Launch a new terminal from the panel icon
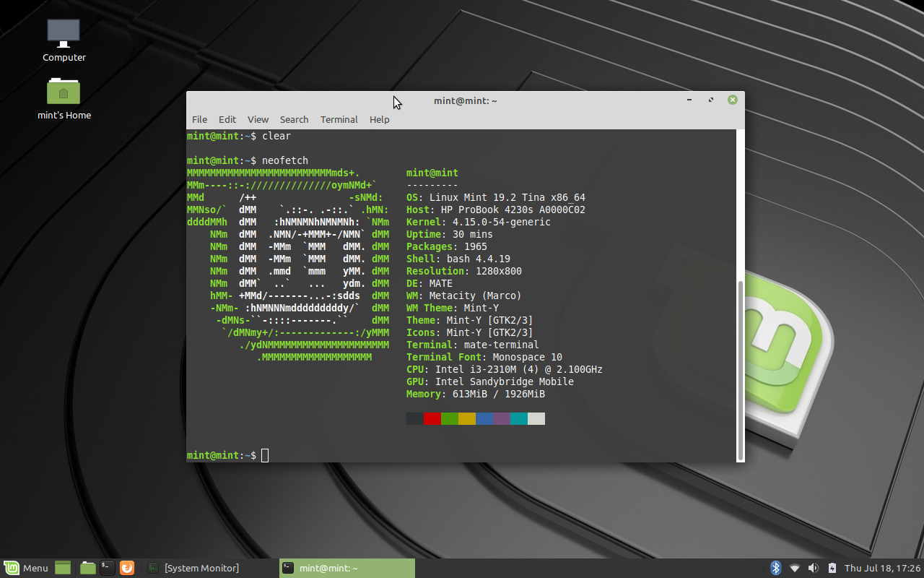 [x=106, y=568]
